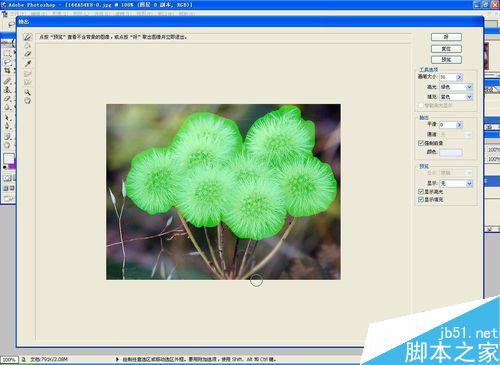
Task: Open the 画笔大小 slider arrow
Action: (x=459, y=77)
